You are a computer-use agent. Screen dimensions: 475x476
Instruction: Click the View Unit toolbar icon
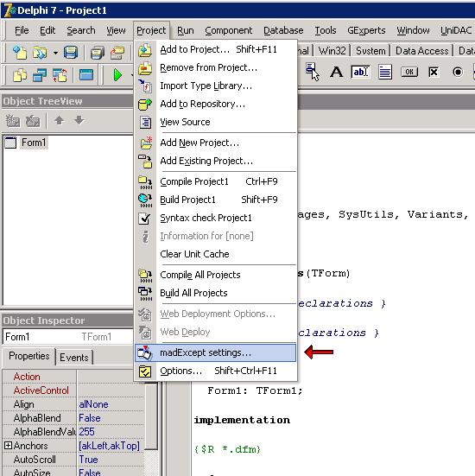pyautogui.click(x=20, y=75)
